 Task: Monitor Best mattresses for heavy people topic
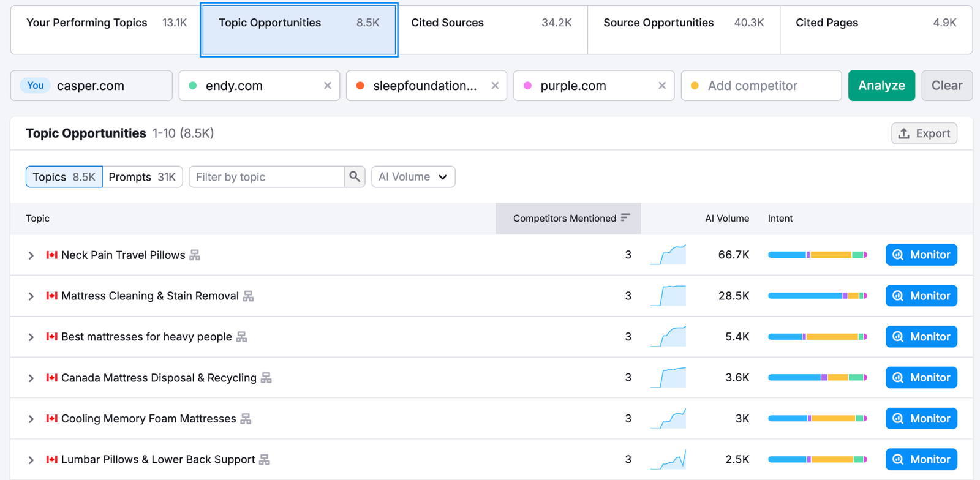[x=921, y=337]
